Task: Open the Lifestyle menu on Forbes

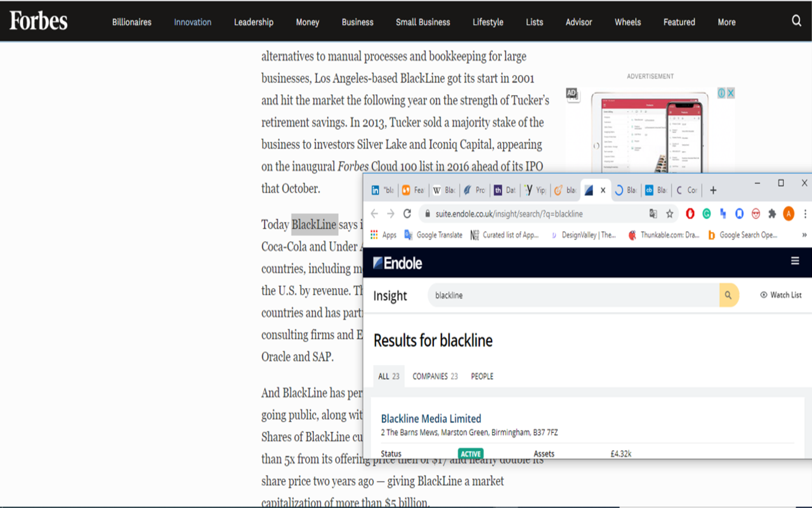Action: (488, 22)
